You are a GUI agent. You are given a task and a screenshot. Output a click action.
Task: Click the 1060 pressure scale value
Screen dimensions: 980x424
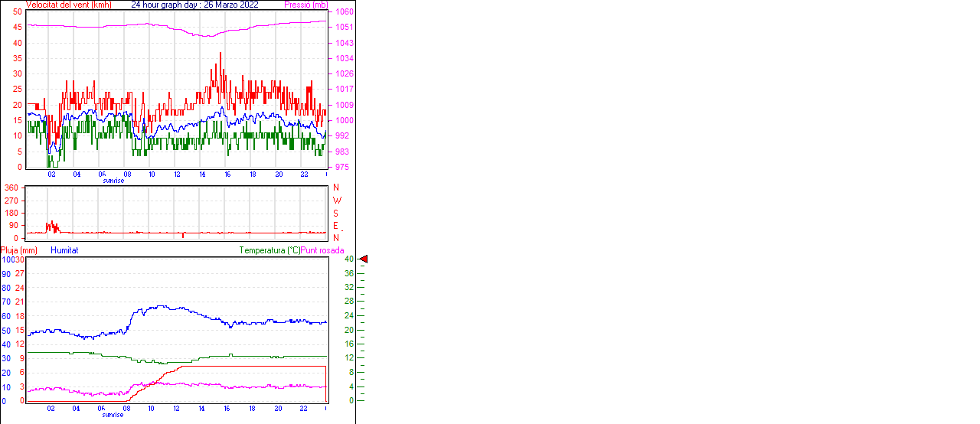pos(344,12)
